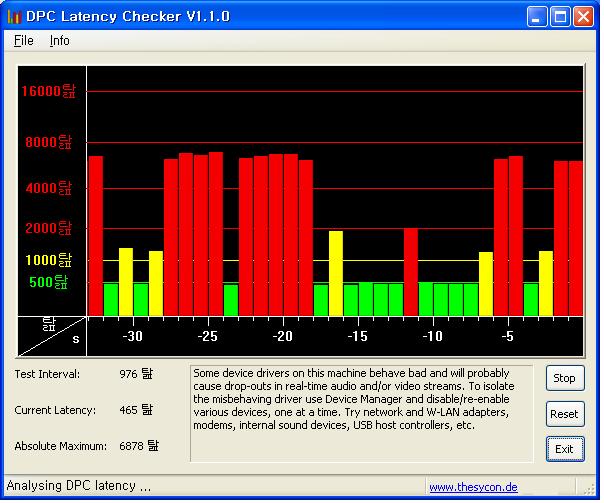The image size is (604, 503).
Task: Click the Current Latency value 465
Action: point(136,409)
